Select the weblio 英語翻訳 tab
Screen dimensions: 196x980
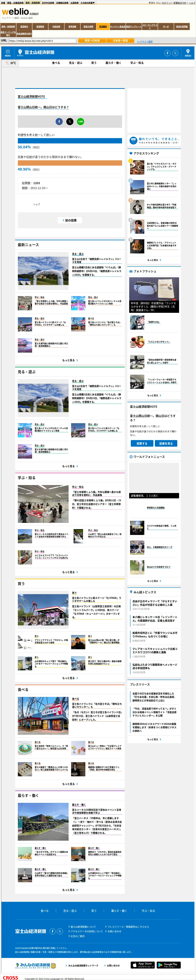(x=103, y=27)
